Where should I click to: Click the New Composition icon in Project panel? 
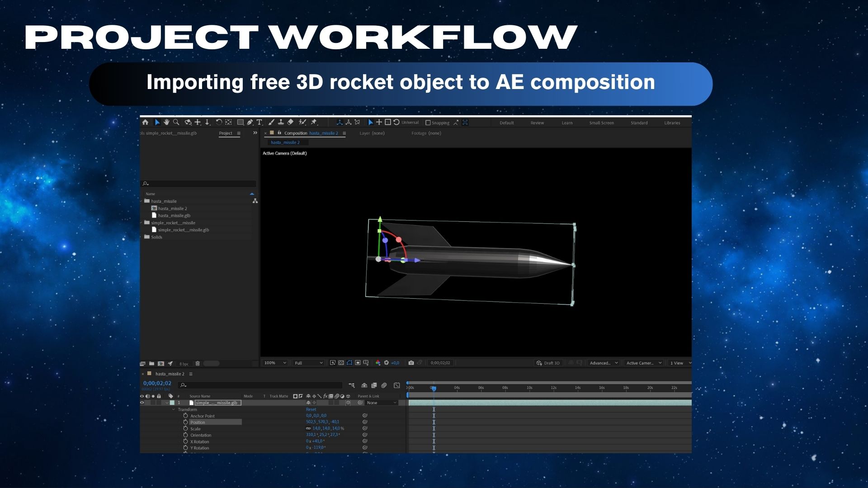[x=161, y=363]
